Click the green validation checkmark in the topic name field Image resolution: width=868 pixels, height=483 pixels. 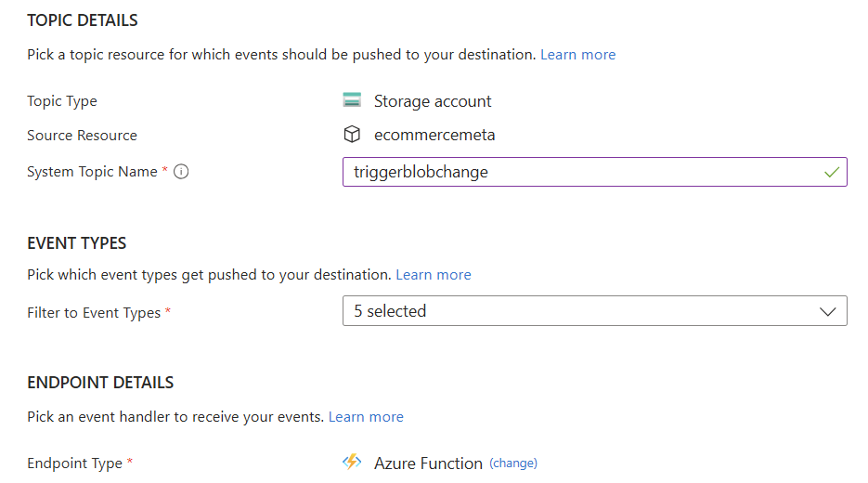pyautogui.click(x=832, y=172)
